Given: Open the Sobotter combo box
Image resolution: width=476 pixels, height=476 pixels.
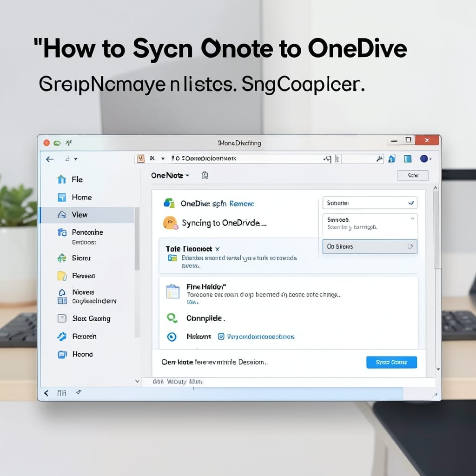Looking at the screenshot, I should 370,203.
